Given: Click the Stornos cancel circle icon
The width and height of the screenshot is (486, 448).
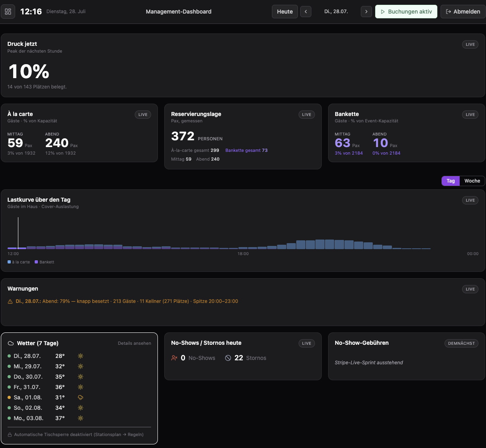Looking at the screenshot, I should coord(228,358).
